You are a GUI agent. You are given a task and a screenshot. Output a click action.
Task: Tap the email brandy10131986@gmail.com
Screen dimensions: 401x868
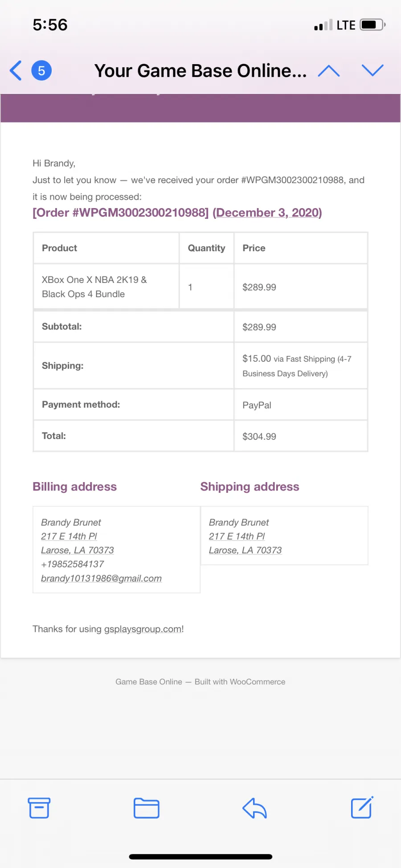(x=101, y=578)
